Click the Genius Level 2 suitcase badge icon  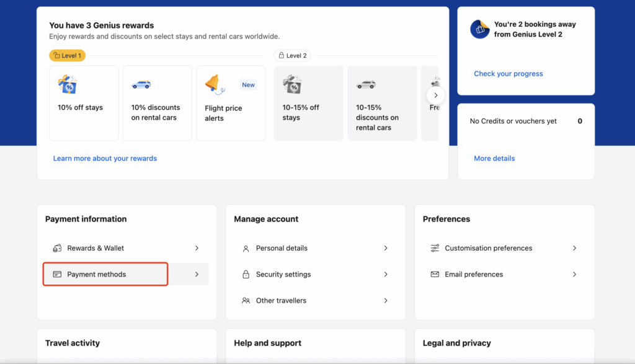pyautogui.click(x=480, y=29)
